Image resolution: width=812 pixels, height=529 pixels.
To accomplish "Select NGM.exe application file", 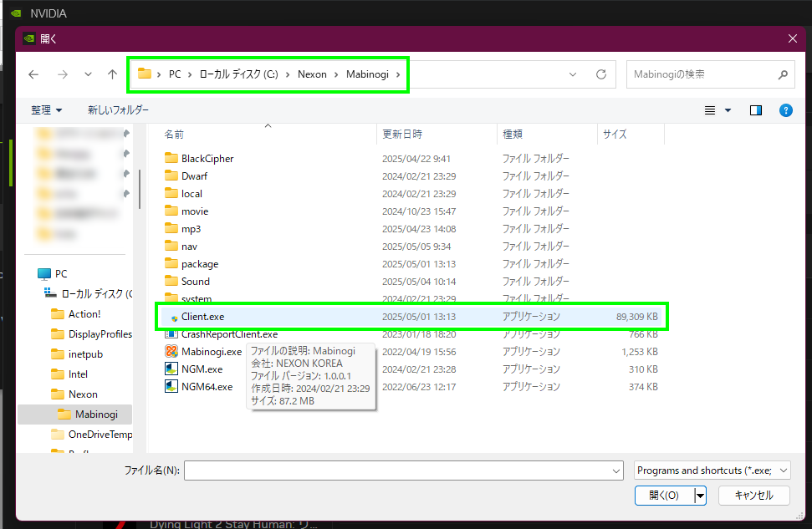I will tap(202, 369).
